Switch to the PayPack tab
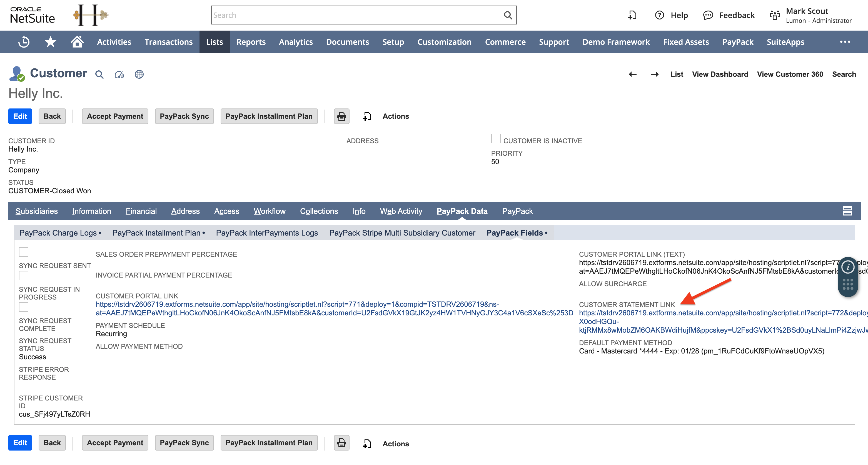Screen dimensions: 868x465 point(517,211)
